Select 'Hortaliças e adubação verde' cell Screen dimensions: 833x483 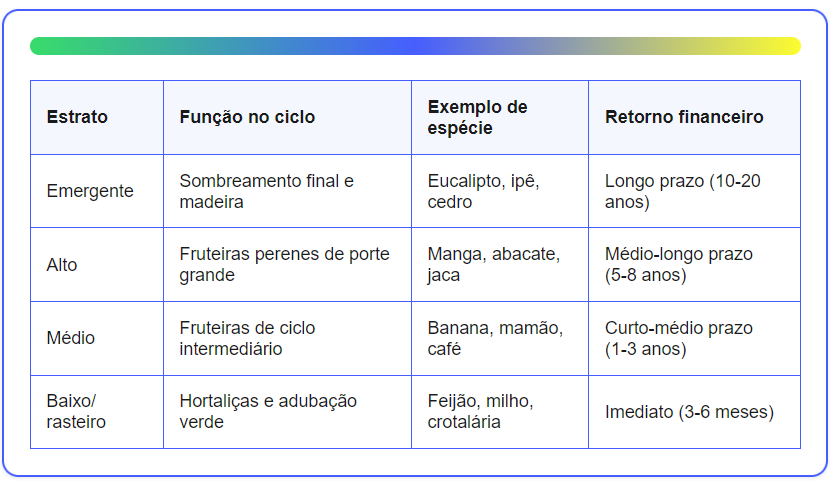click(x=287, y=412)
